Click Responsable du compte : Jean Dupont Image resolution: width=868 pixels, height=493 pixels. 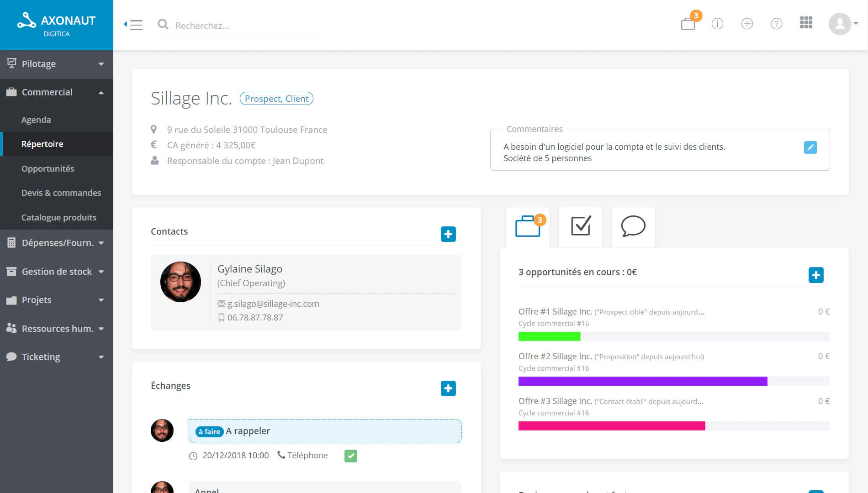245,161
